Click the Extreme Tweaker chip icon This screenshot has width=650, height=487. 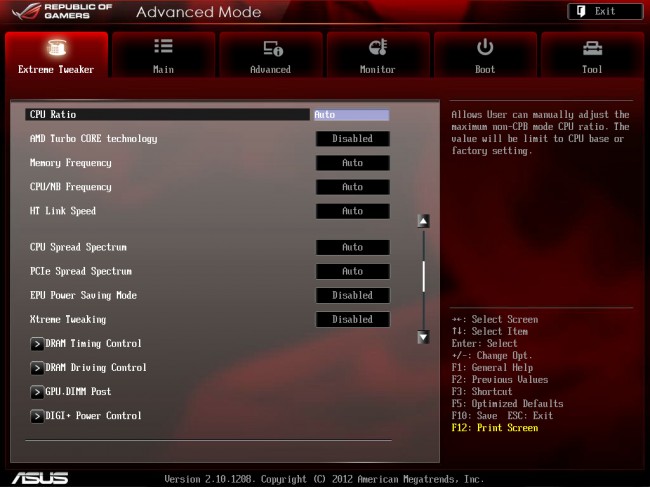pyautogui.click(x=57, y=47)
